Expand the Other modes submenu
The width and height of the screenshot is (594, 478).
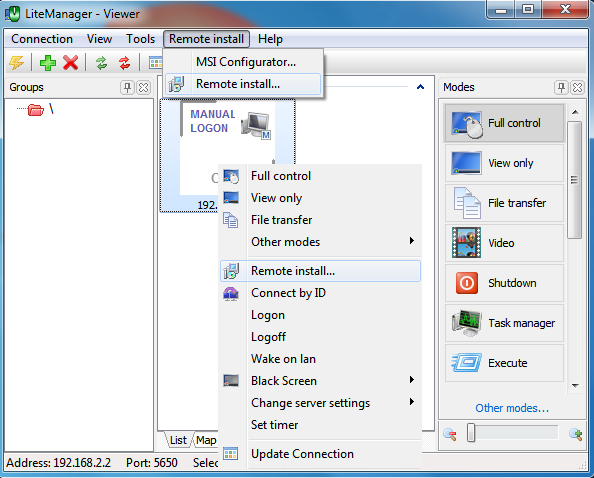tap(320, 242)
